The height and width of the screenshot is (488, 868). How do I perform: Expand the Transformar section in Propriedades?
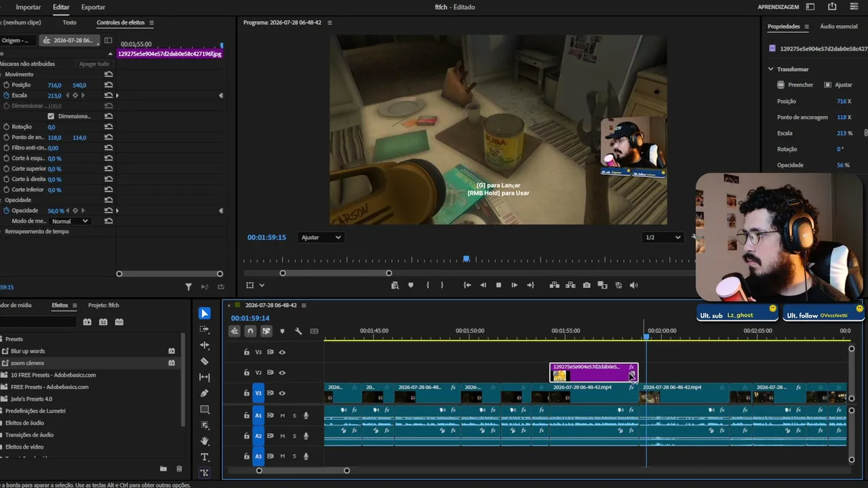pos(770,69)
